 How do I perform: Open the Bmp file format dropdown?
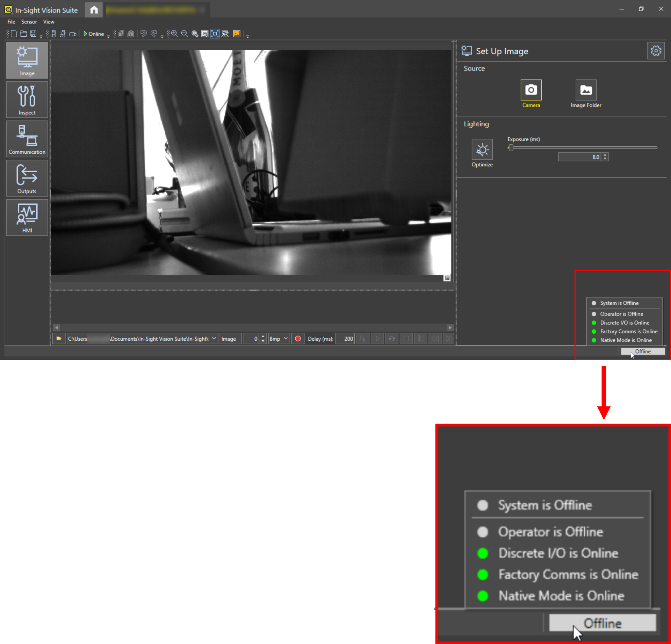[x=279, y=339]
